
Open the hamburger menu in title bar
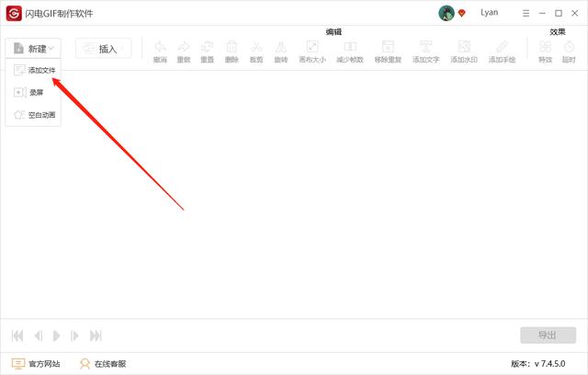[x=526, y=13]
